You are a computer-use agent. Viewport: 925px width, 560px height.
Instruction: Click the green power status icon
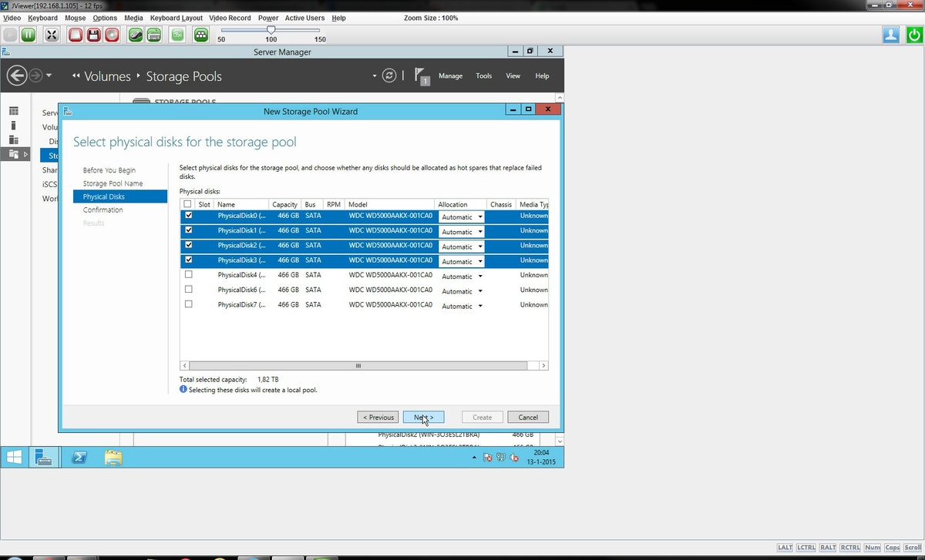[x=913, y=34]
